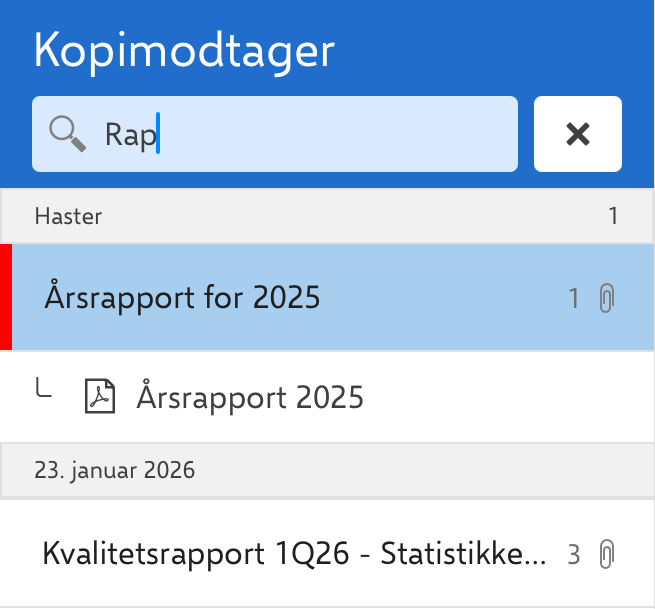
Task: Click the "Kopimodtager" panel title
Action: click(184, 51)
